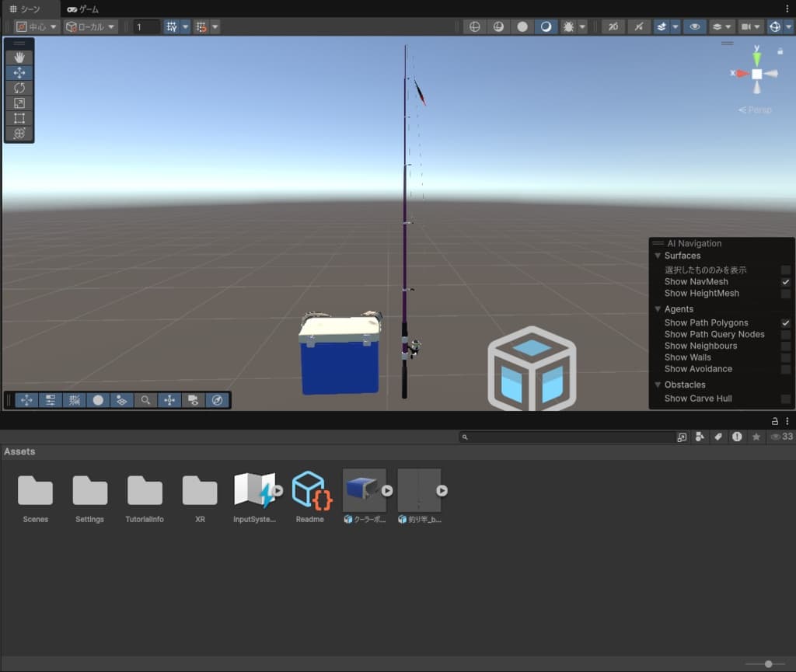796x672 pixels.
Task: Open the 中心 pivot mode dropdown
Action: [37, 26]
